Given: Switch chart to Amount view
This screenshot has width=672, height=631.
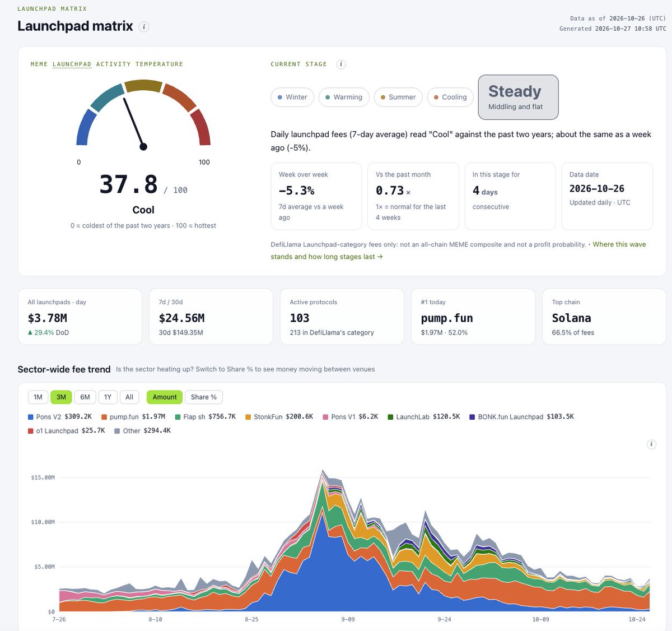Looking at the screenshot, I should 165,397.
